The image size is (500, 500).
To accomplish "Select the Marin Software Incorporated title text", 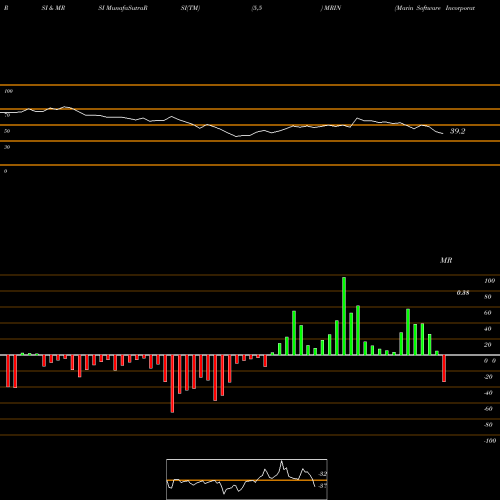I will [x=435, y=8].
